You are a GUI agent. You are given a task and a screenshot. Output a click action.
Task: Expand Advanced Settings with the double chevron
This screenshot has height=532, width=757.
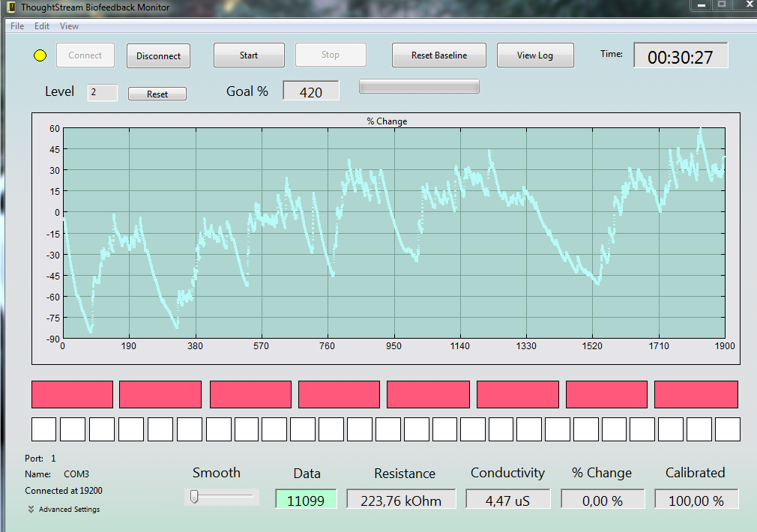click(x=31, y=510)
